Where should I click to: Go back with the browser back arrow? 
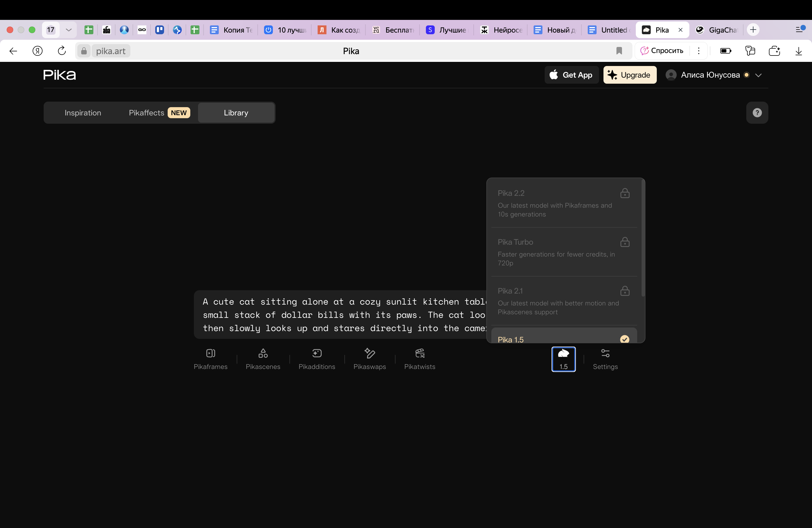[13, 51]
